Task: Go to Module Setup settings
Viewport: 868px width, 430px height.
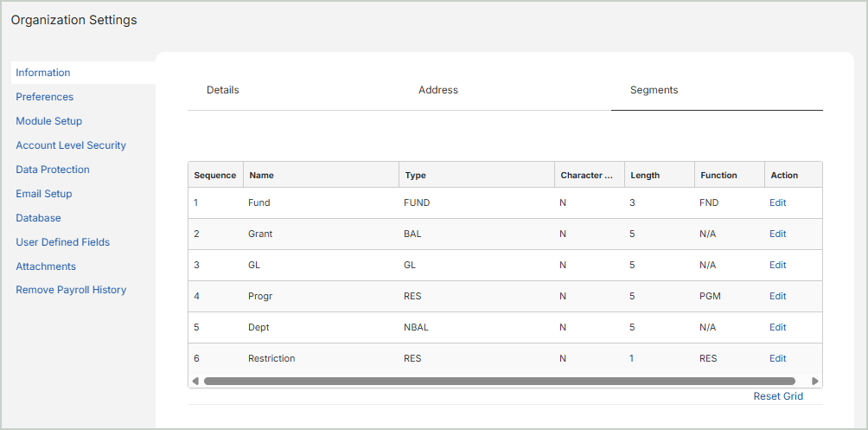Action: 48,121
